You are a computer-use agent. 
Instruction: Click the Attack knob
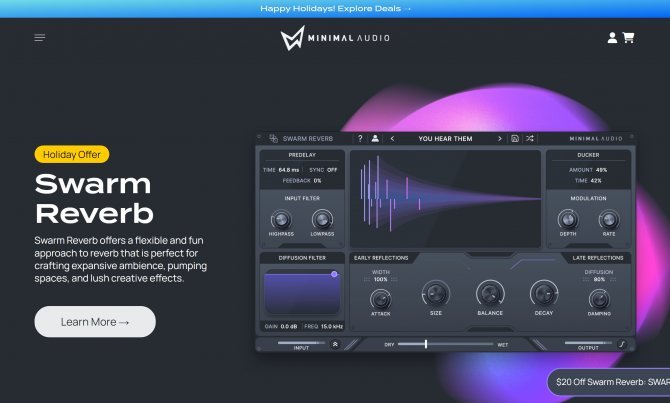(380, 299)
